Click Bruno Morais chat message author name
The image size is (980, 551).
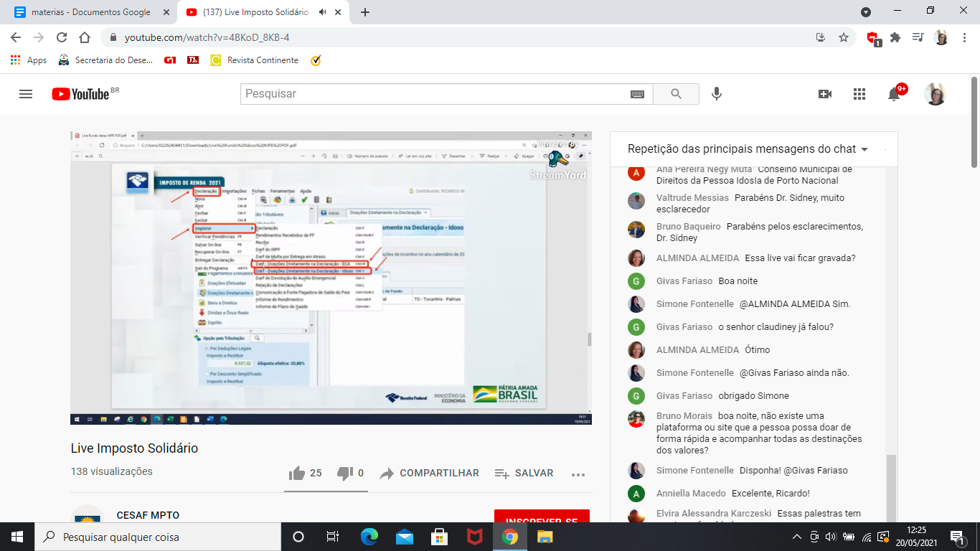point(684,416)
